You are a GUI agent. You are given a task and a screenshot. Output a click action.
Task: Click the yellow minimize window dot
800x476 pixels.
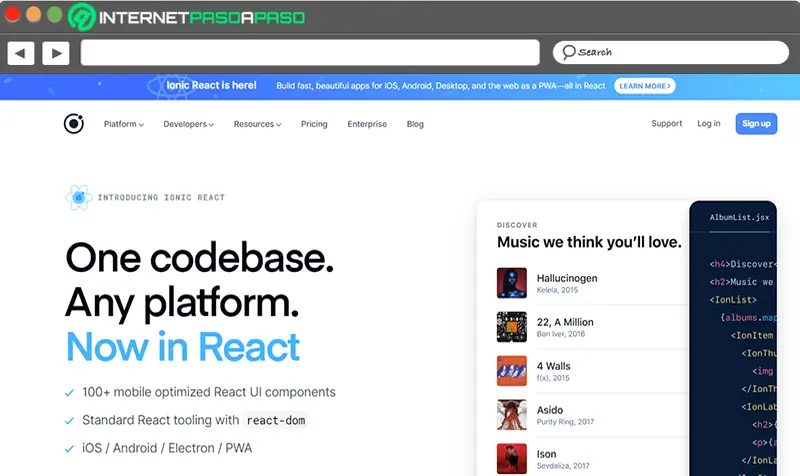point(33,14)
